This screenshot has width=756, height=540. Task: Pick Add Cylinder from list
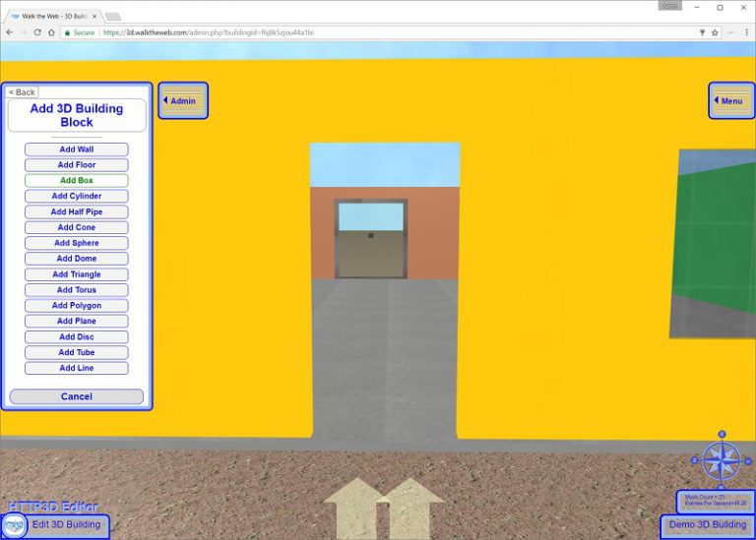pyautogui.click(x=76, y=197)
